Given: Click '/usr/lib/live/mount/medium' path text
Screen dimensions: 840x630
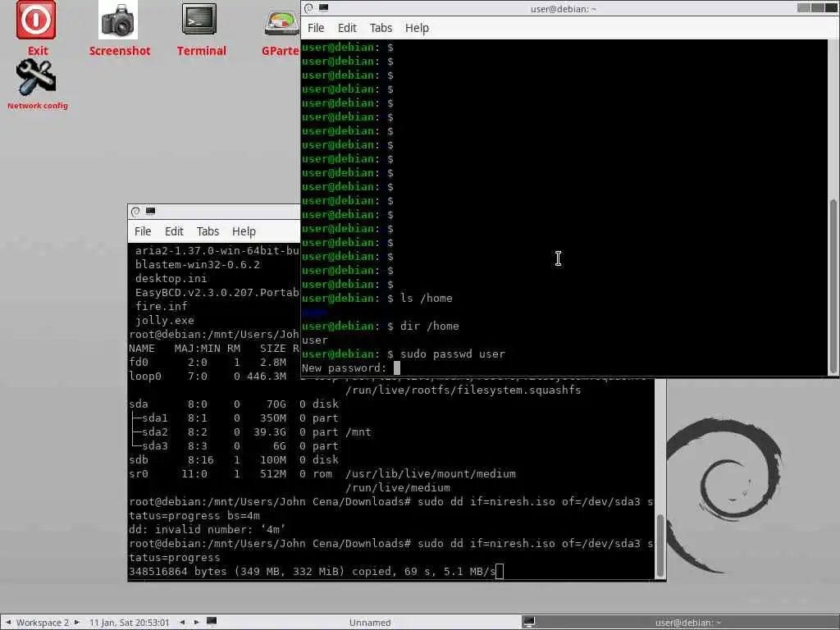Looking at the screenshot, I should (431, 473).
